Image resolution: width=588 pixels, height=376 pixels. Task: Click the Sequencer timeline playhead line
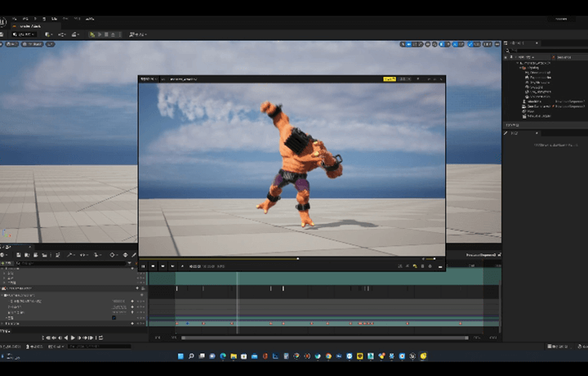click(x=237, y=302)
